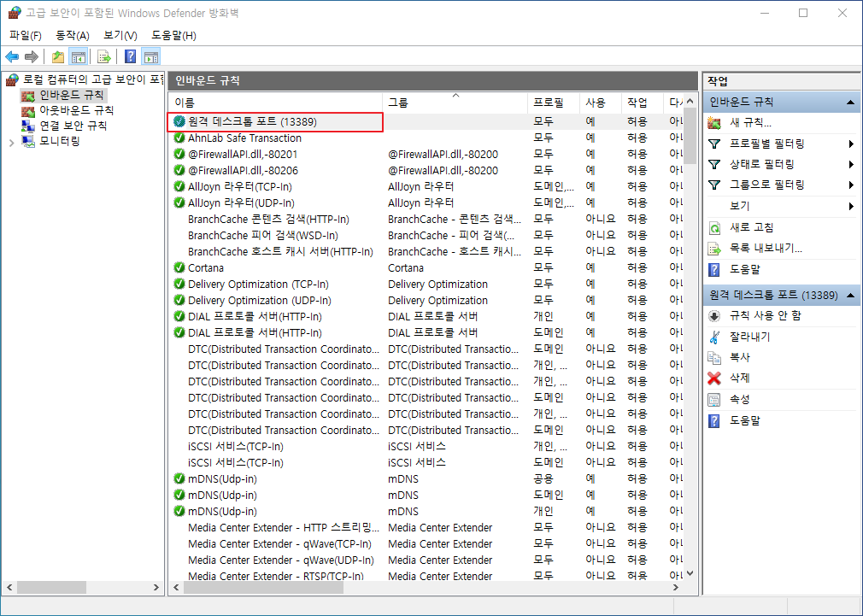863x616 pixels.
Task: Click 규칙 사용 안 함 action
Action: [x=766, y=316]
